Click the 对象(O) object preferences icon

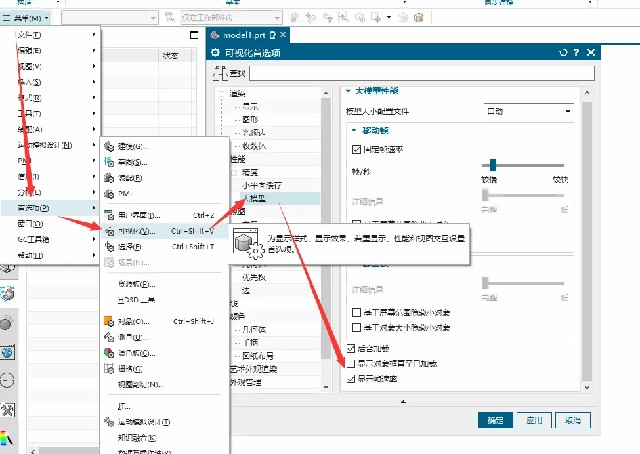tap(109, 322)
